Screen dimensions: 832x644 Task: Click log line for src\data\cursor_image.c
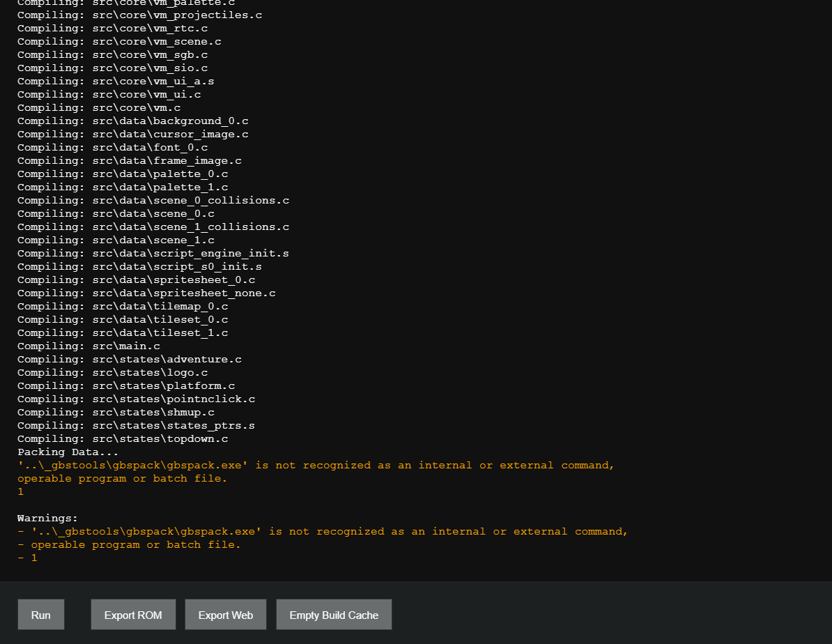tap(132, 134)
